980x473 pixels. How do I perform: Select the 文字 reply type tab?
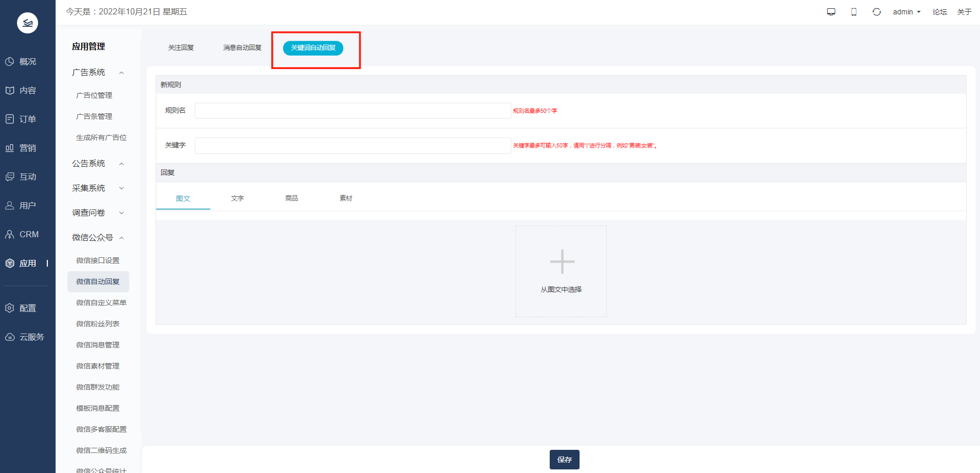(237, 199)
